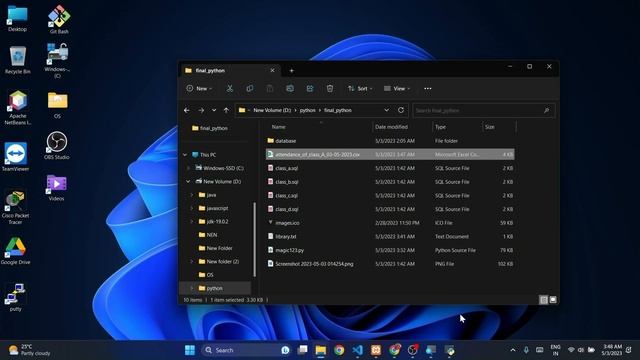Select the magic123.py file
This screenshot has width=640, height=360.
pyautogui.click(x=390, y=250)
